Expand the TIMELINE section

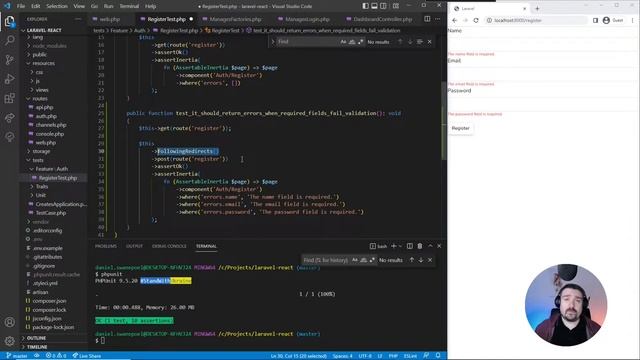click(37, 347)
